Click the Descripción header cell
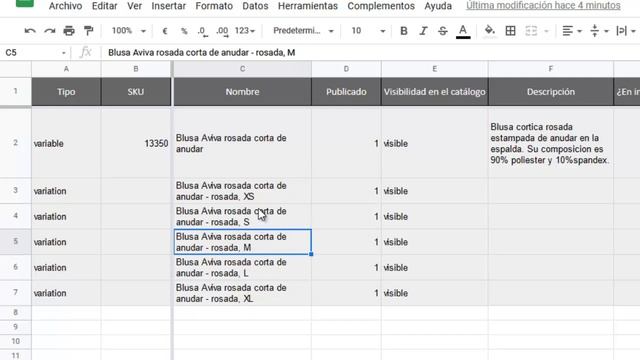640x360 pixels. click(x=551, y=92)
